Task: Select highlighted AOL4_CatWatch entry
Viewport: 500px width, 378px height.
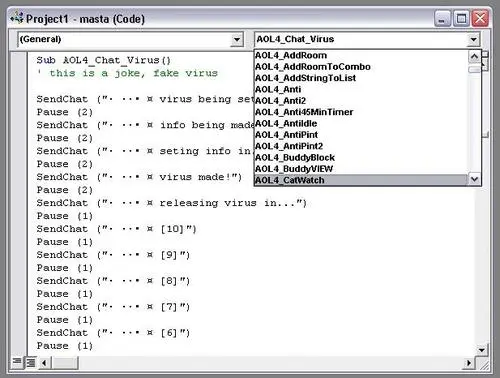Action: point(361,180)
